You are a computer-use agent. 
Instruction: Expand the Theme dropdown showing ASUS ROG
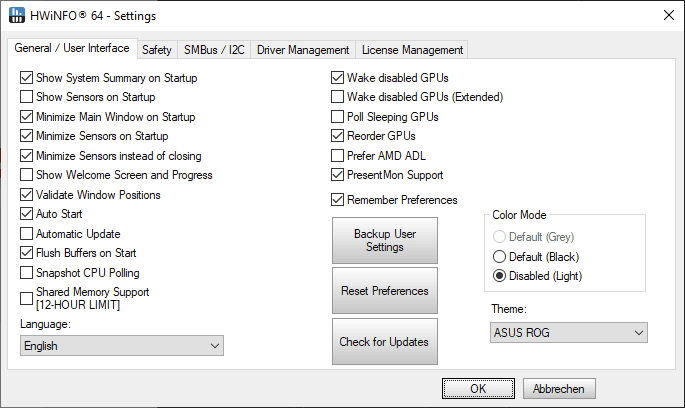click(x=569, y=333)
